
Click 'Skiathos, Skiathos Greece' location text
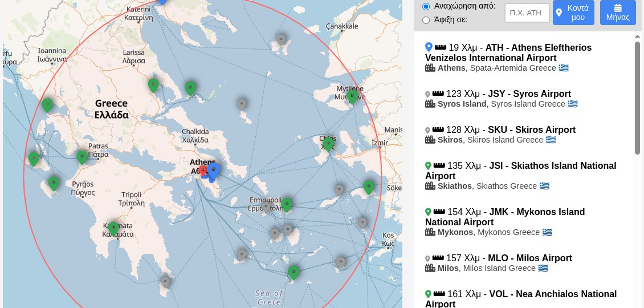click(x=487, y=187)
